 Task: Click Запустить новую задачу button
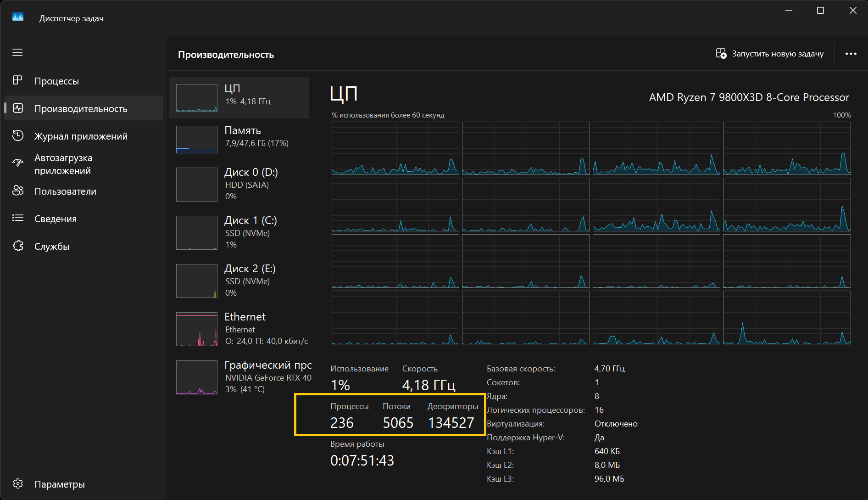769,54
